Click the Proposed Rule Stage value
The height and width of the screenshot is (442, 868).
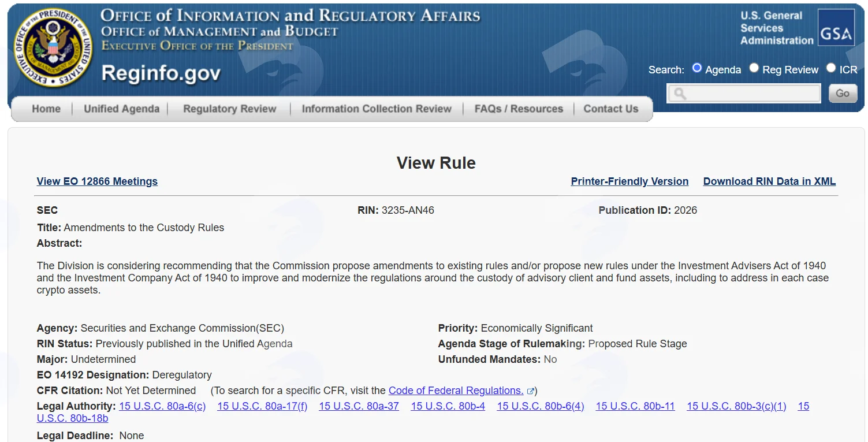click(638, 344)
